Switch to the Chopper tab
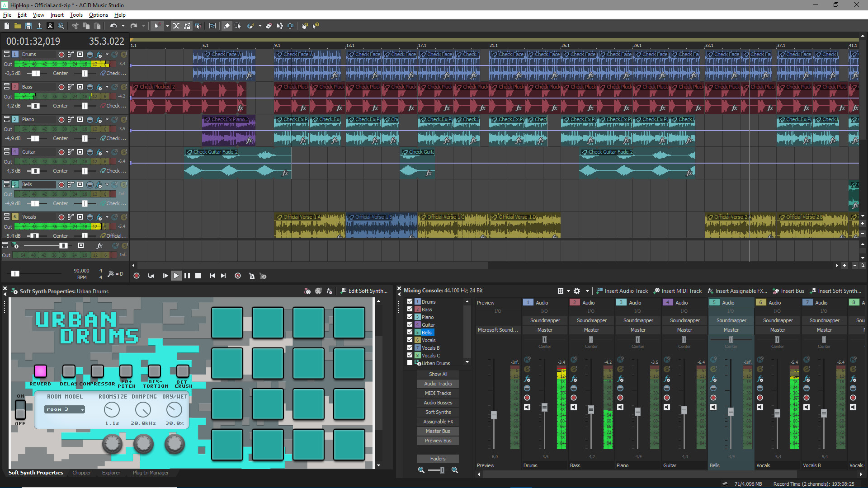 [x=82, y=473]
